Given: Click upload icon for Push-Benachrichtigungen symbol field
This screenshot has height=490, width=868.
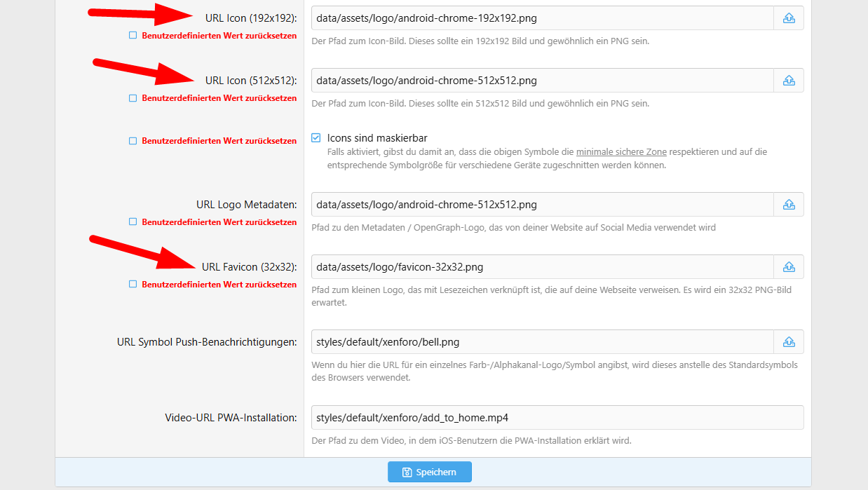Looking at the screenshot, I should tap(789, 342).
